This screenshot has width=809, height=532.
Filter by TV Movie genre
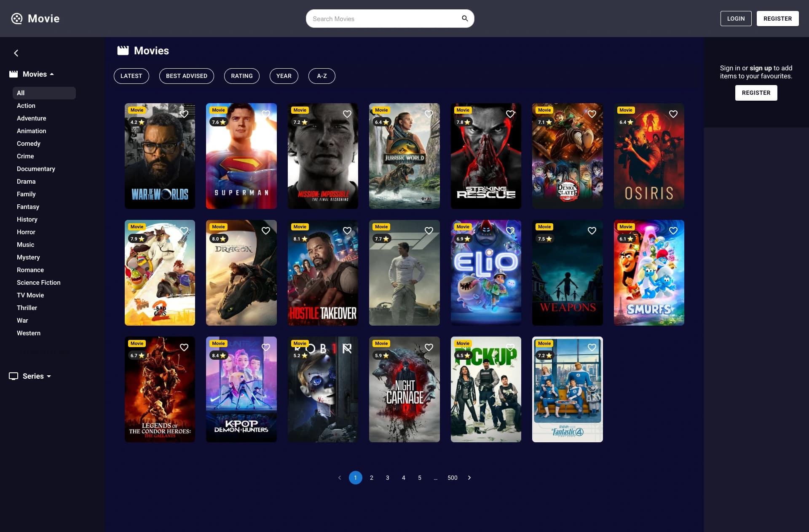pos(30,295)
